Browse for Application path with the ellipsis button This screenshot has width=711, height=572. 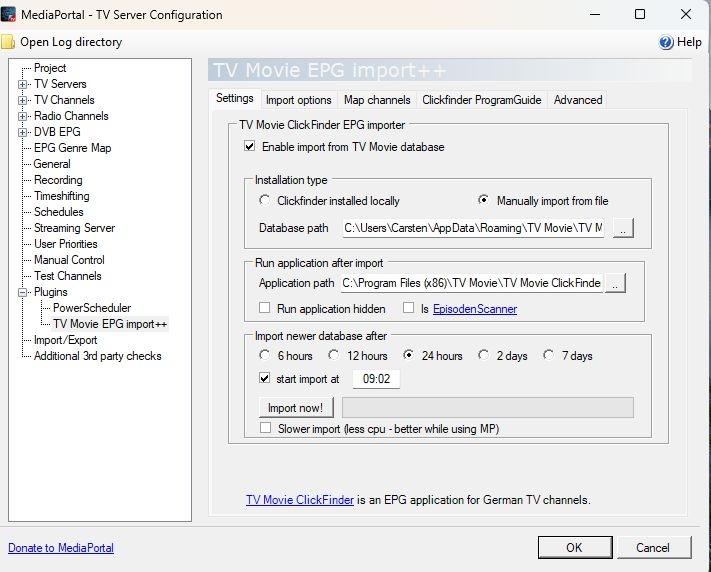click(616, 283)
